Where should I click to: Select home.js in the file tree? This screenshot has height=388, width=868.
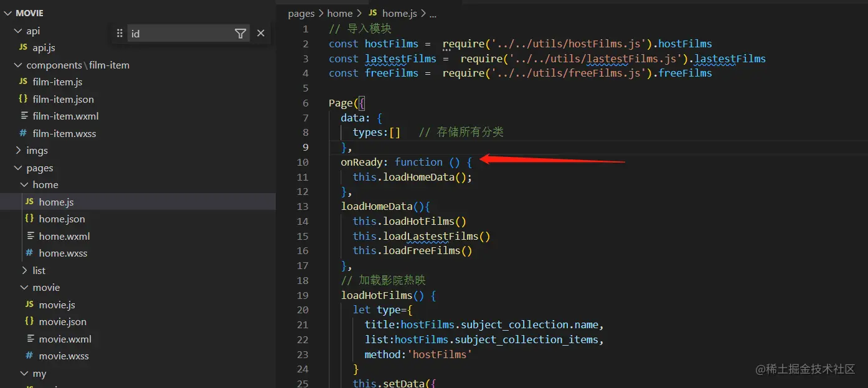point(138,202)
